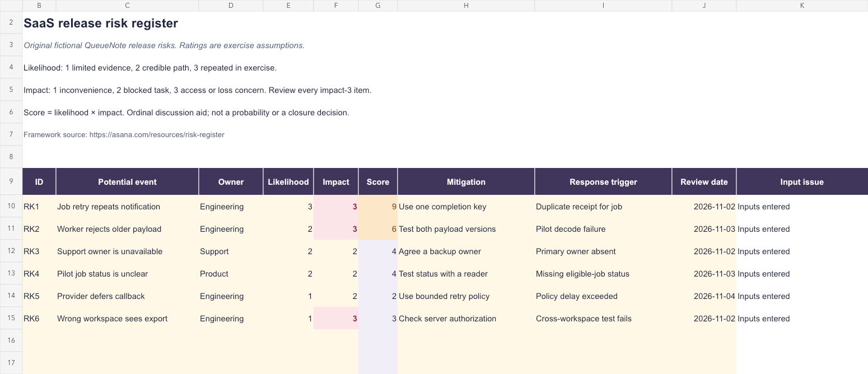Select 'Pilot decode failure' cell
This screenshot has height=374, width=868.
point(603,229)
